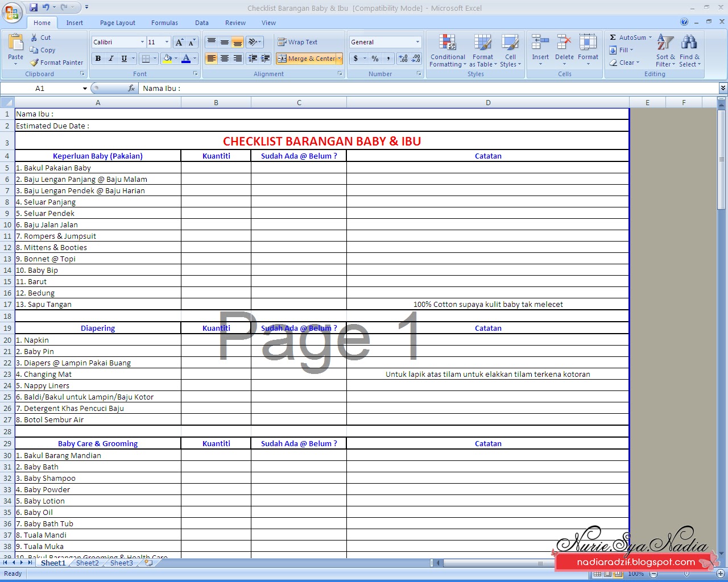
Task: Save workbook using Quick Access icon
Action: [34, 7]
